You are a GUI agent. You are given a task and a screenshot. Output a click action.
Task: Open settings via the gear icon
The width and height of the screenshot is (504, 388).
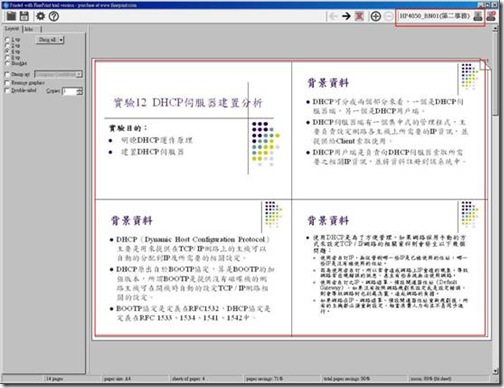tap(40, 16)
